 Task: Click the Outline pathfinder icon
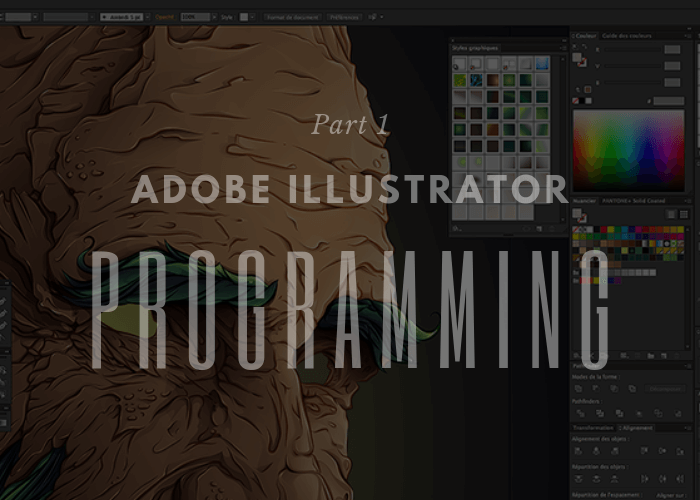tap(658, 413)
